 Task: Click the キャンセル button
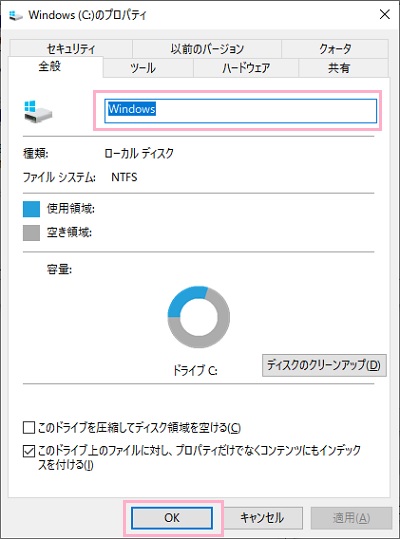[x=262, y=518]
